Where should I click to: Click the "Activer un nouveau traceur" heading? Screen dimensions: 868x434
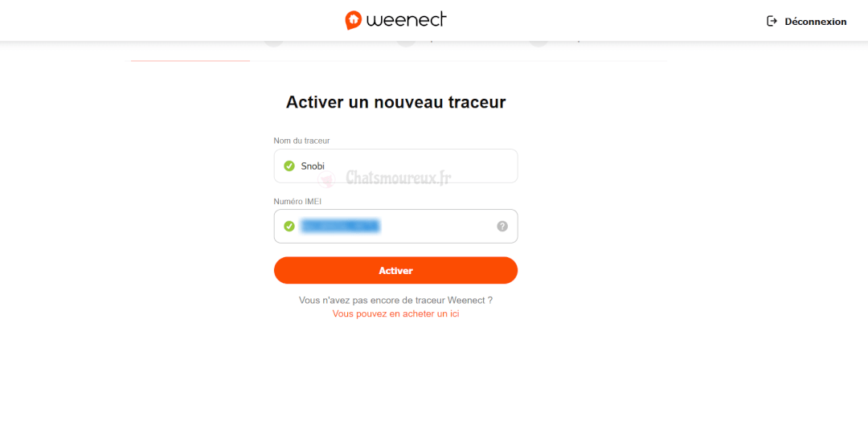tap(395, 102)
